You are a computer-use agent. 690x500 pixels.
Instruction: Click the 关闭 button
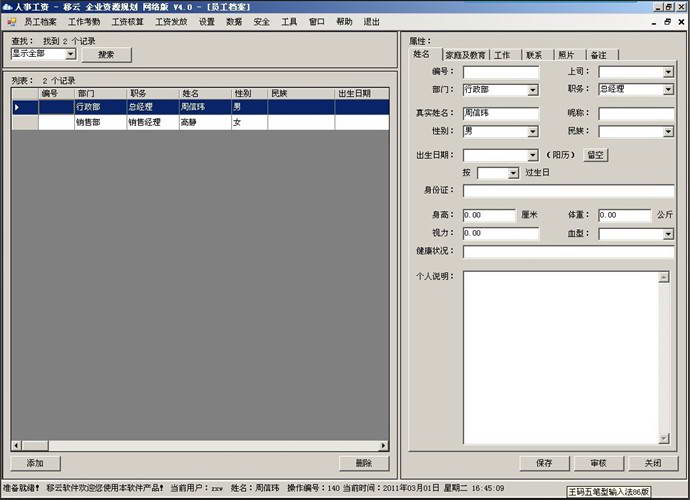click(653, 463)
